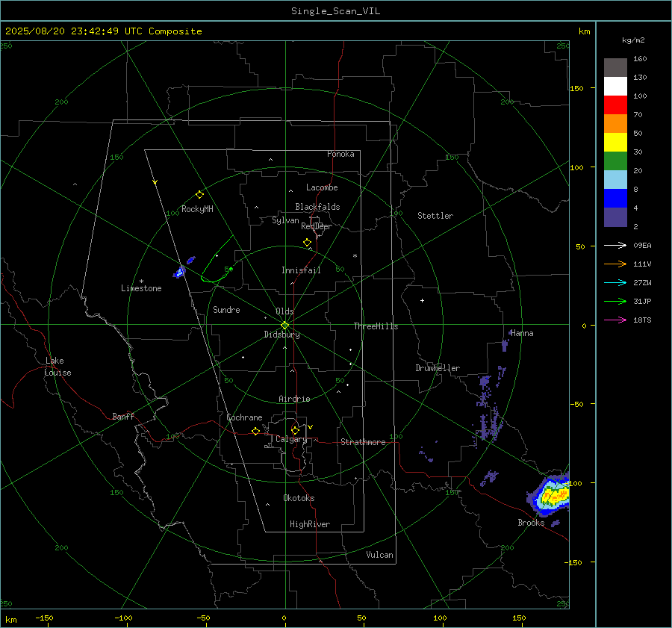Viewport: 672px width, 628px height.
Task: Click the Lacombe town label
Action: pyautogui.click(x=322, y=187)
